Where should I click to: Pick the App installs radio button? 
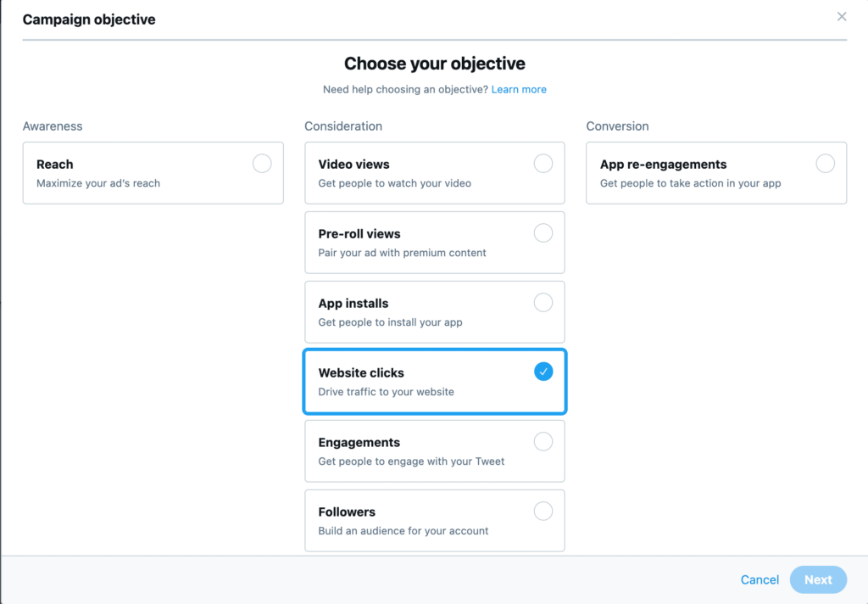click(x=543, y=303)
